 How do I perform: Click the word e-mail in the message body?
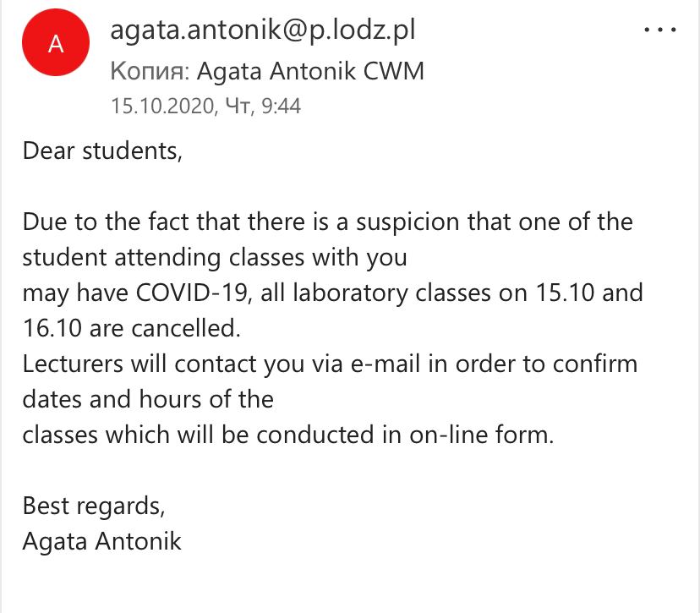386,364
